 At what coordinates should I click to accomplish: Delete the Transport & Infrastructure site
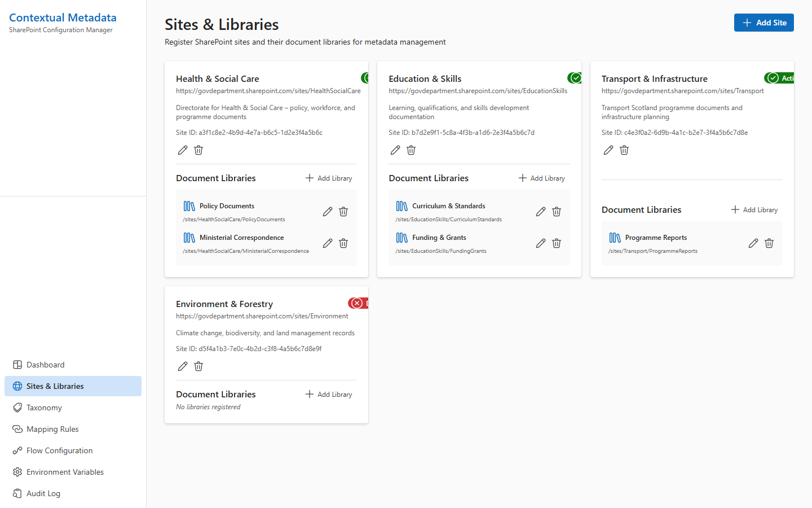[x=624, y=150]
